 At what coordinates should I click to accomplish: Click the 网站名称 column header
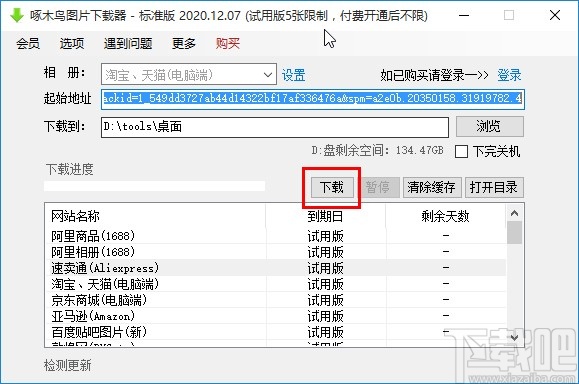[x=155, y=216]
